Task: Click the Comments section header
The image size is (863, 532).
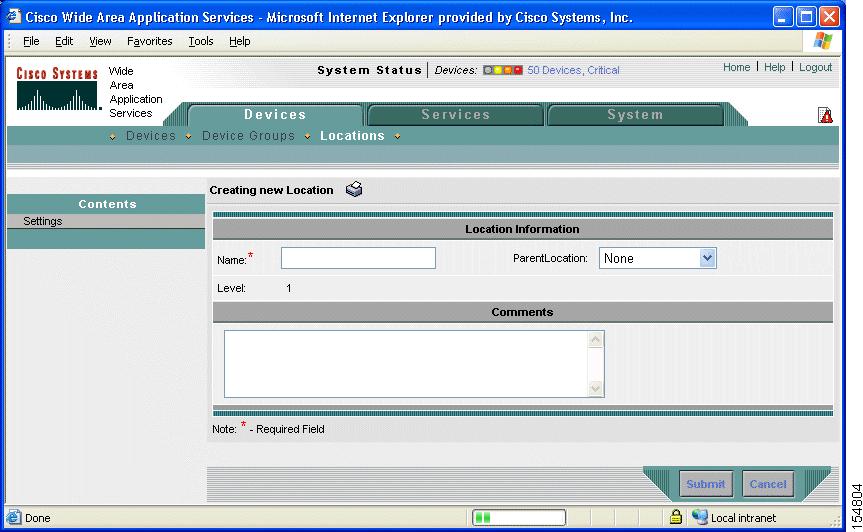Action: coord(522,312)
